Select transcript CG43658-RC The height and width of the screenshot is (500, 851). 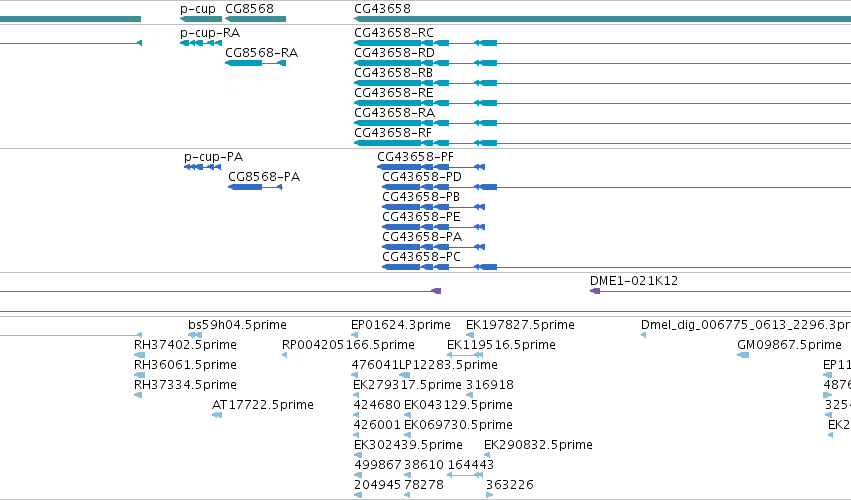(x=393, y=33)
